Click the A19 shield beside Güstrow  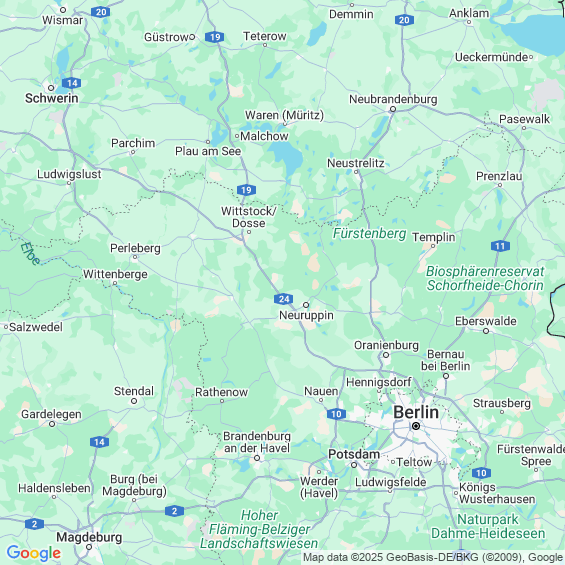215,37
